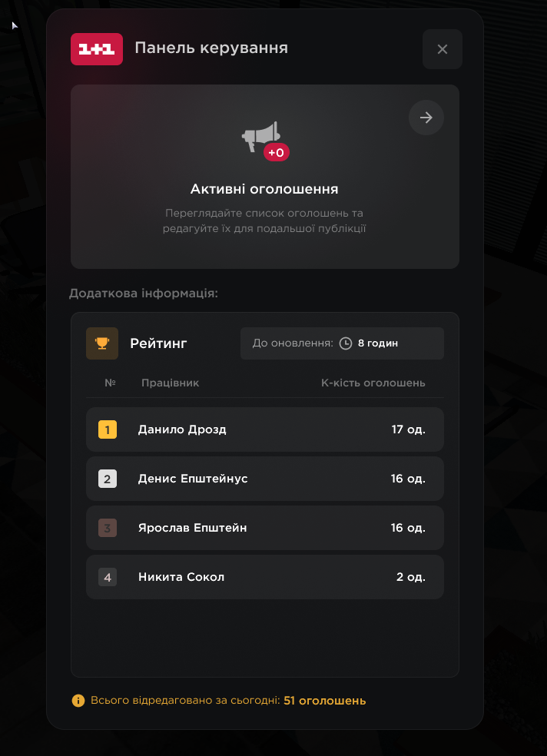The width and height of the screenshot is (547, 756).
Task: Open active announcements with the arrow button
Action: 426,117
